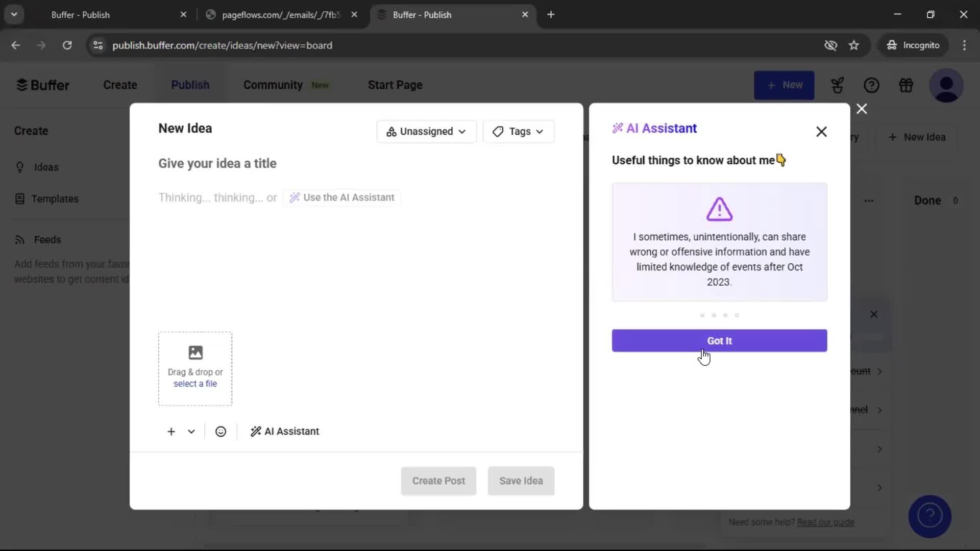Toggle third-party cookie blocking eye icon

831,45
